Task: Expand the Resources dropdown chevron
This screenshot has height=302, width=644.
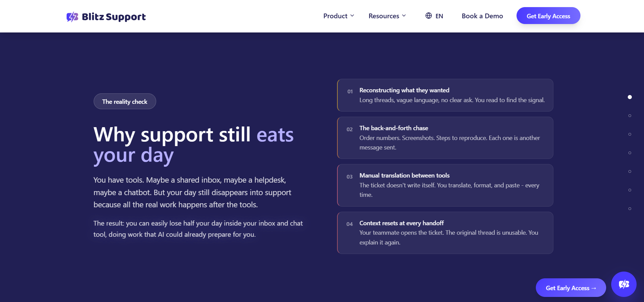Action: [404, 16]
